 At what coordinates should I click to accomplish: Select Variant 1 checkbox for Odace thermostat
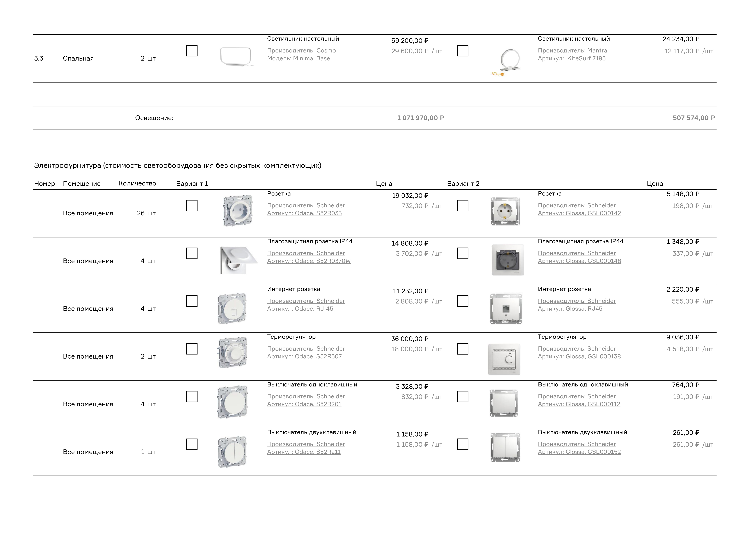(192, 349)
